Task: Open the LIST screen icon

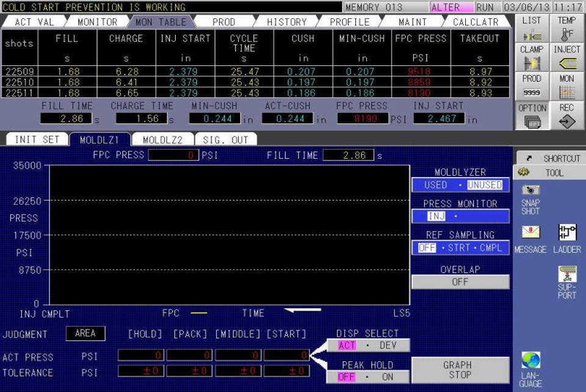Action: (x=532, y=28)
